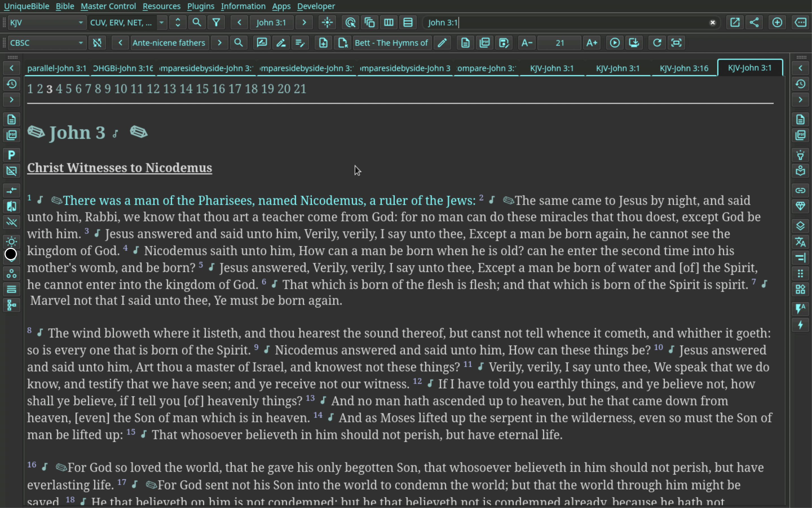Toggle the brightness sun icon in left sidebar

[11, 242]
